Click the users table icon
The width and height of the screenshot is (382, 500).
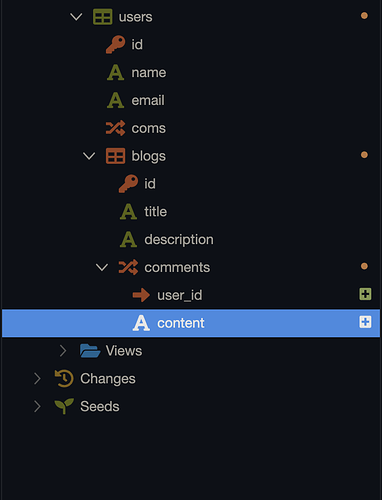coord(102,17)
